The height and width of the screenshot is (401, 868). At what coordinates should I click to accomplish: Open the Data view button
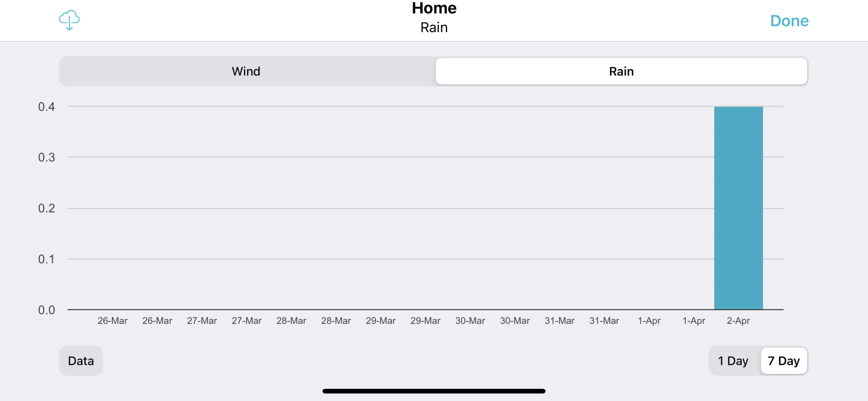point(81,361)
